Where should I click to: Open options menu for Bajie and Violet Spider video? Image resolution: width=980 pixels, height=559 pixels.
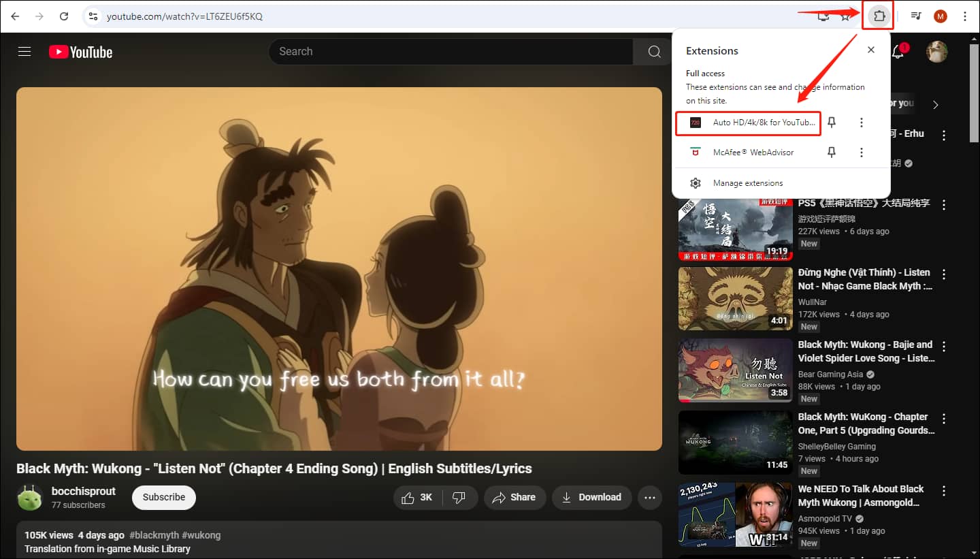coord(944,347)
